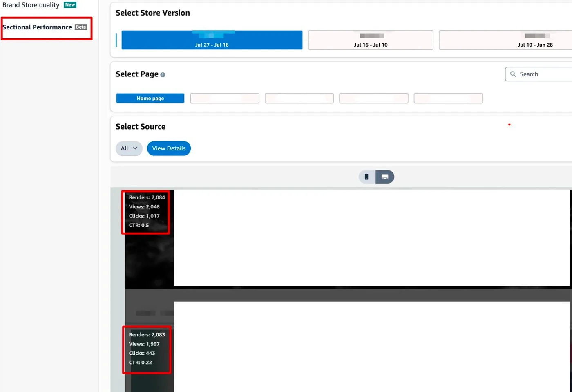Viewport: 572px width, 392px height.
Task: Click the Select Store Version heading
Action: point(153,13)
